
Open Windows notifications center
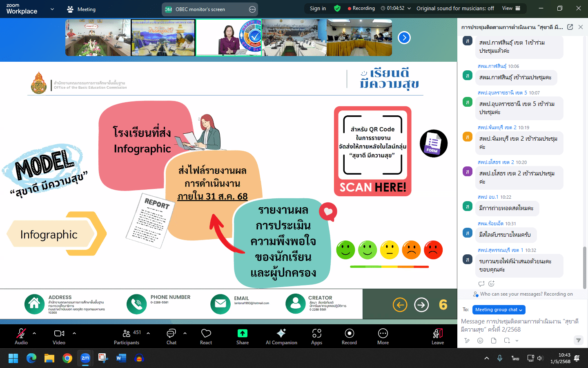(x=577, y=358)
